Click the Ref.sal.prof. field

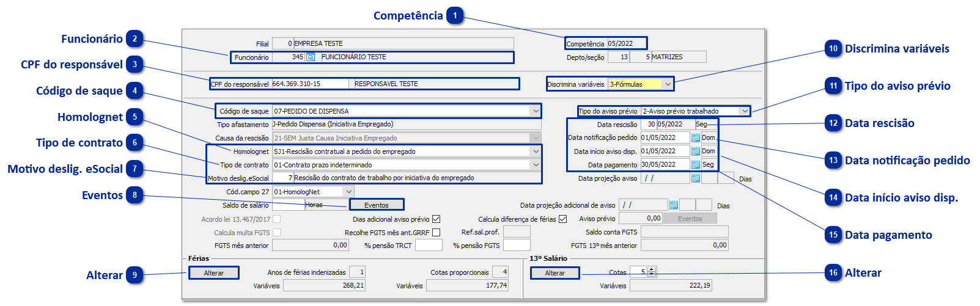(x=517, y=232)
